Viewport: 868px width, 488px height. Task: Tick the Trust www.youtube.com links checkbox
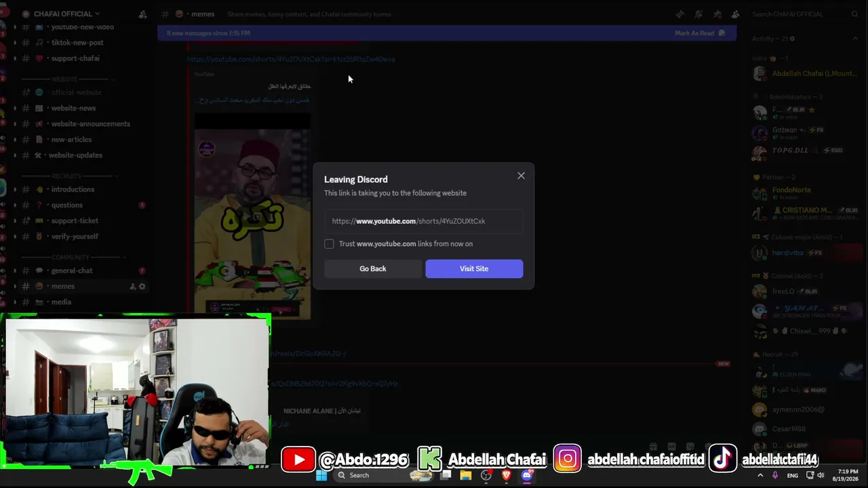329,244
